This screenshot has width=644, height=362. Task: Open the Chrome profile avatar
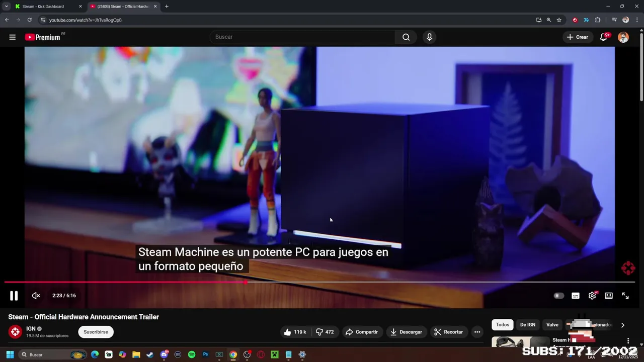625,20
